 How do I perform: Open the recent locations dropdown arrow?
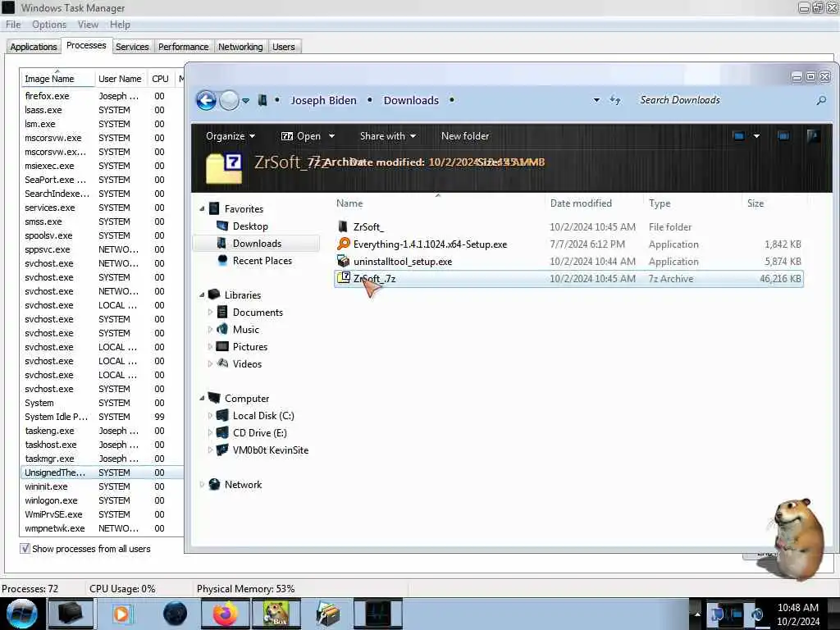pyautogui.click(x=245, y=101)
